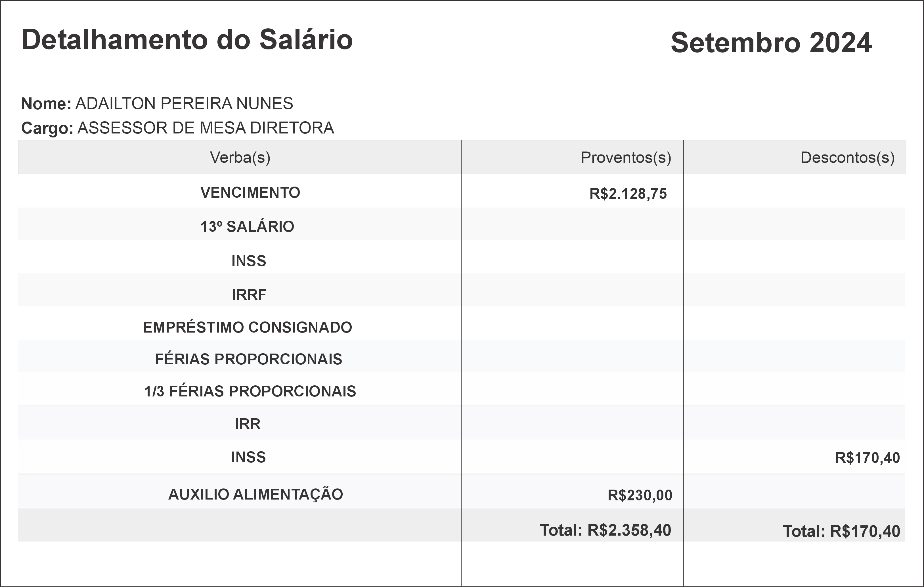Viewport: 924px width, 587px height.
Task: Select the 1/3 FÉRIAS PROPORCIONAIS row label
Action: 250,392
